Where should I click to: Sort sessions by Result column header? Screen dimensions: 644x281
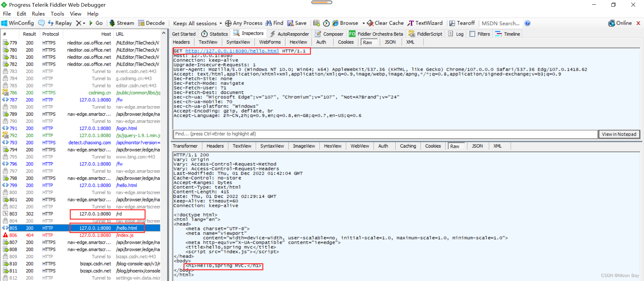point(30,34)
